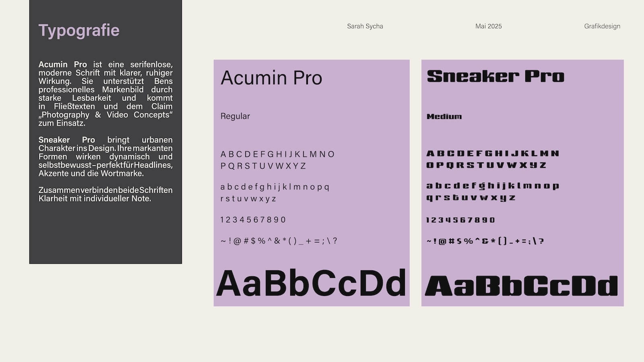Select the Sneaker Pro numerals row
This screenshot has width=644, height=362.
[x=460, y=220]
